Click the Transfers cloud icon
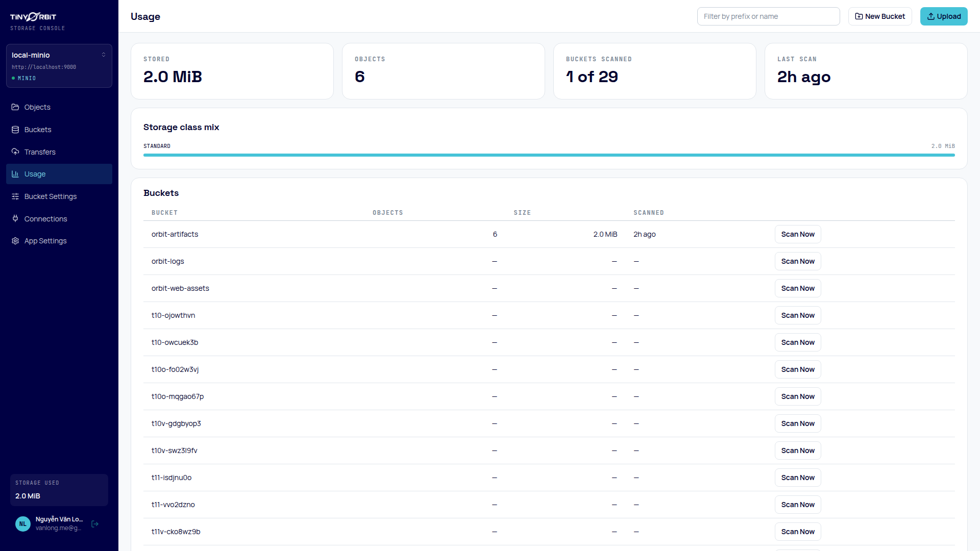The height and width of the screenshot is (551, 980). (15, 152)
